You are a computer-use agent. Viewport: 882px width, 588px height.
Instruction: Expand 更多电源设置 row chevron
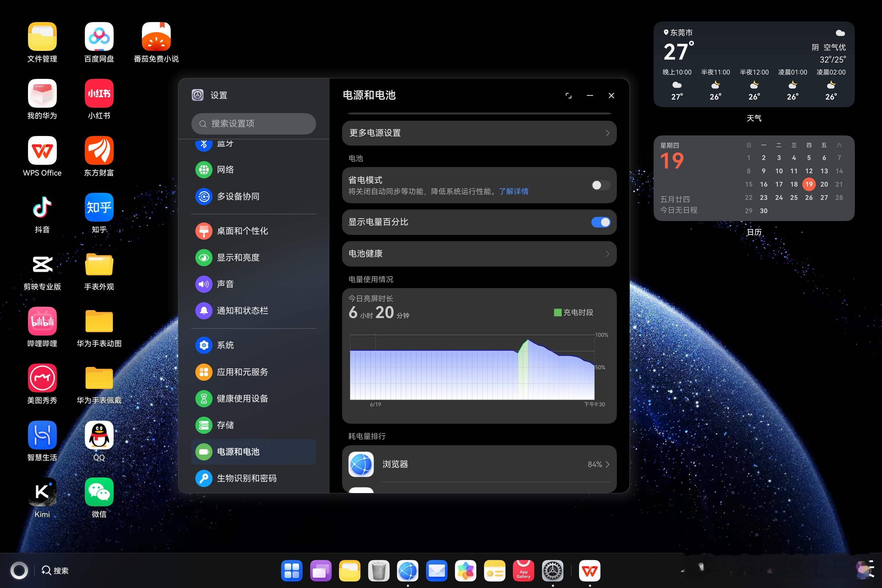tap(608, 133)
